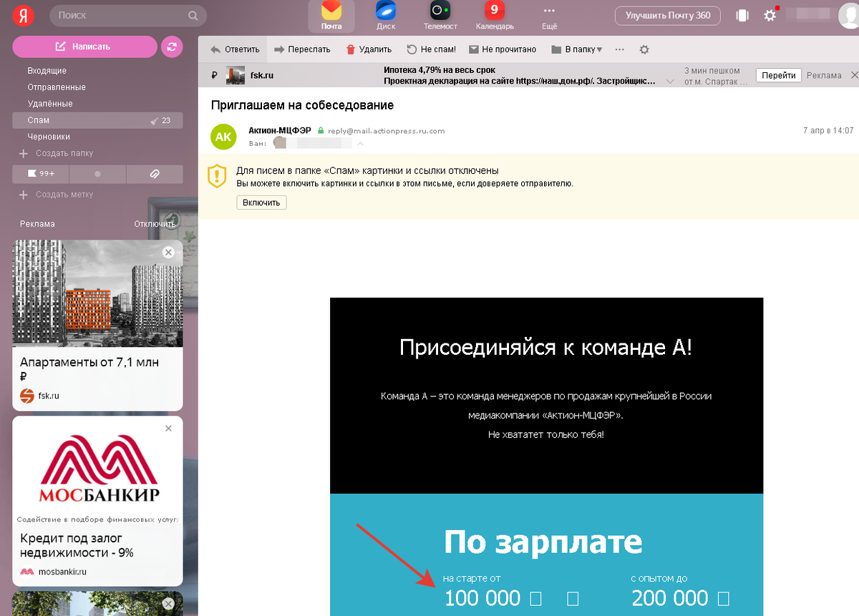Image resolution: width=859 pixels, height=616 pixels.
Task: Open the Отправленные folder
Action: (x=57, y=87)
